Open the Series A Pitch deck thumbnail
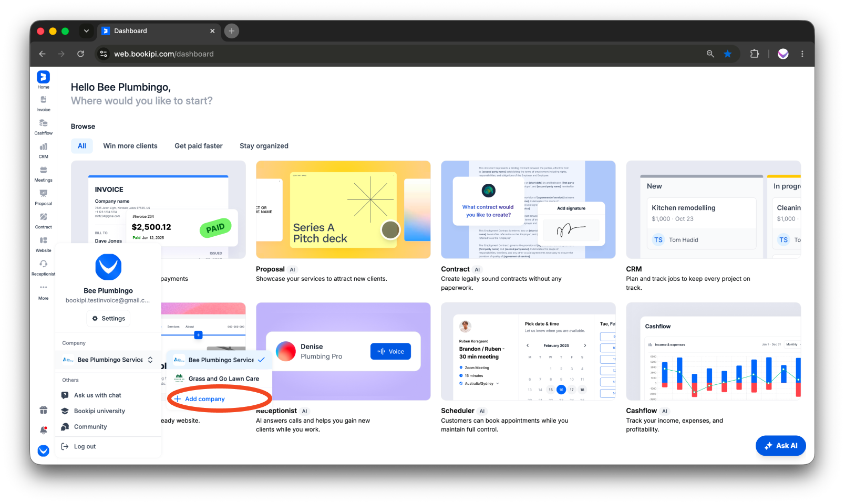 coord(343,209)
